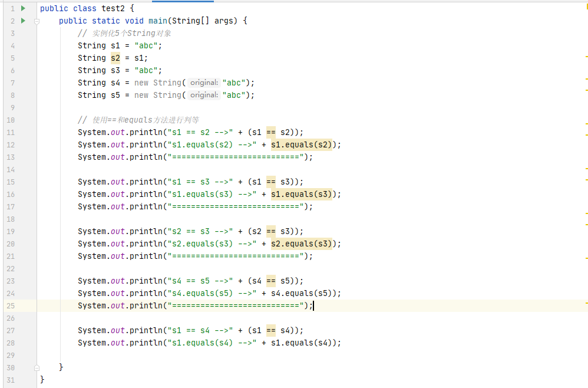The width and height of the screenshot is (588, 388).
Task: Click the closing brace on line 31
Action: click(x=42, y=379)
